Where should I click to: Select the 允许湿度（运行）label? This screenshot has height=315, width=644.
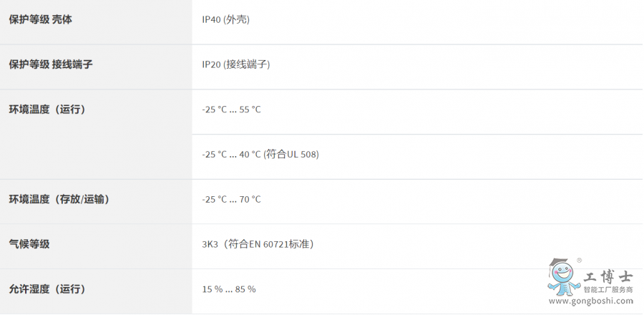(x=47, y=289)
